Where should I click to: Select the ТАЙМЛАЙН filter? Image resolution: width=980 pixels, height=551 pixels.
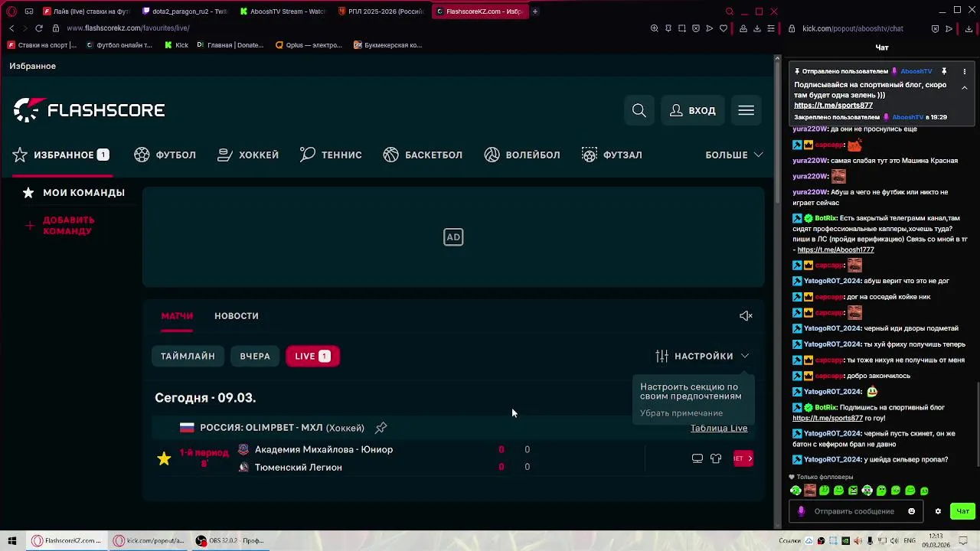(x=188, y=356)
